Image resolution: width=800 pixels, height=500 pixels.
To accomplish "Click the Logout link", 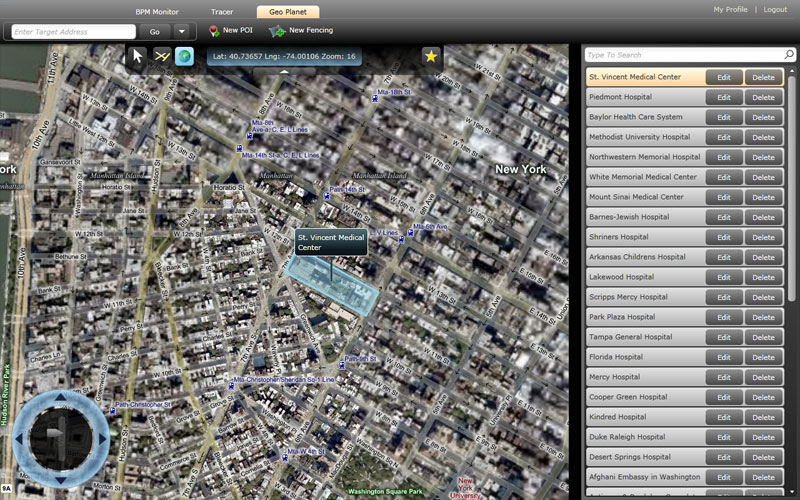I will [775, 9].
